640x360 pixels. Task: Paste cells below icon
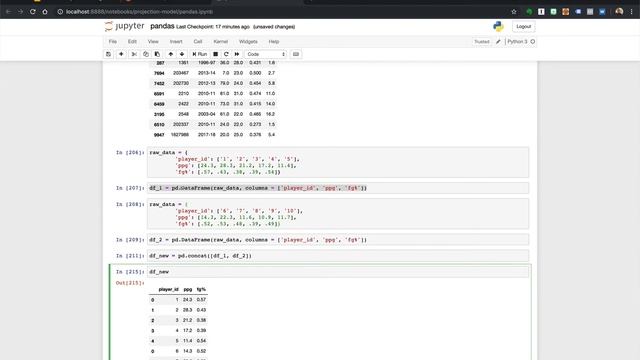(x=157, y=54)
